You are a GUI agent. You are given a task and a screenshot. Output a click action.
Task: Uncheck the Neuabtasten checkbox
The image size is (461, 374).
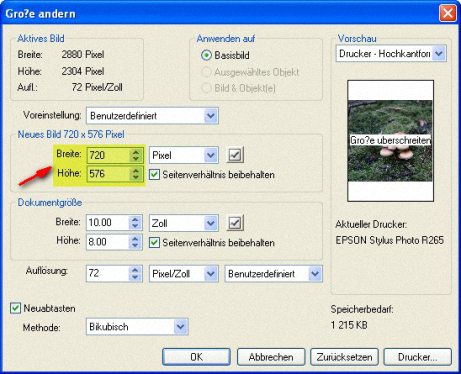tap(15, 308)
